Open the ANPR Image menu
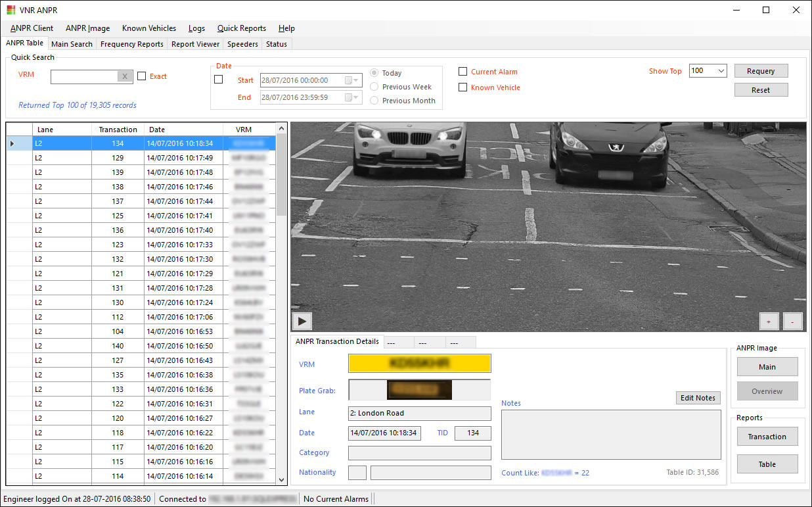Image resolution: width=812 pixels, height=507 pixels. pos(88,28)
